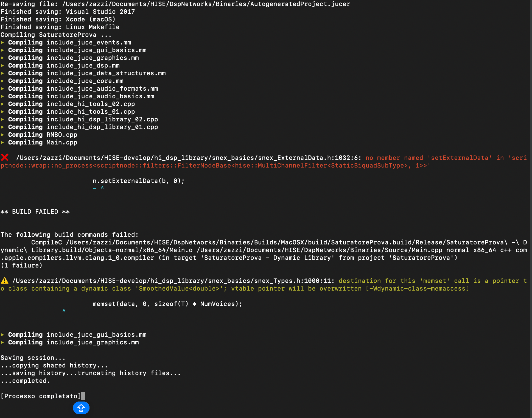The height and width of the screenshot is (418, 532).
Task: Click the arrow beside include_juce_dsp.mm
Action: (x=2, y=66)
